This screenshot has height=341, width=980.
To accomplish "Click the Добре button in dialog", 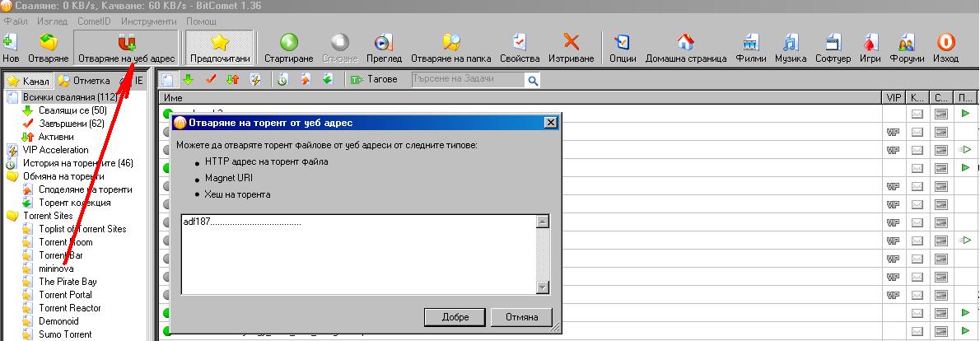I will coord(455,316).
